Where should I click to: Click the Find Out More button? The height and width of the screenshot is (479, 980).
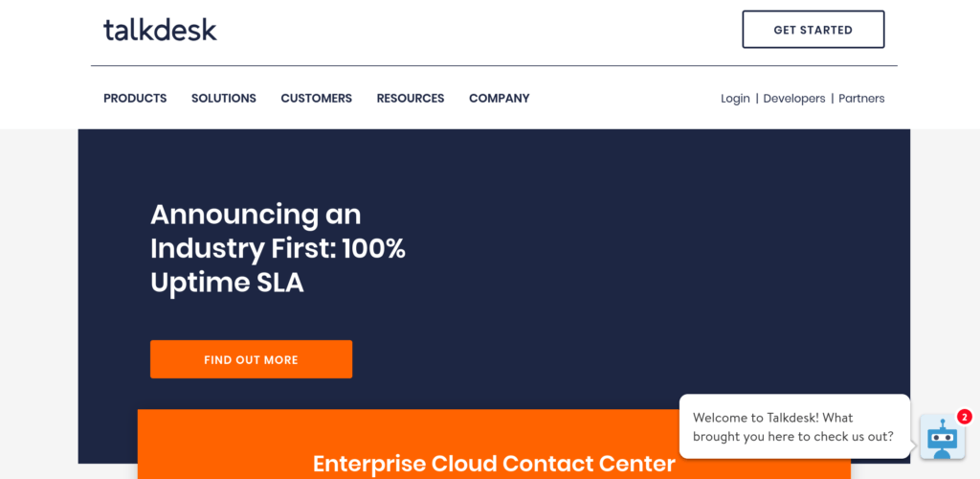click(x=252, y=359)
